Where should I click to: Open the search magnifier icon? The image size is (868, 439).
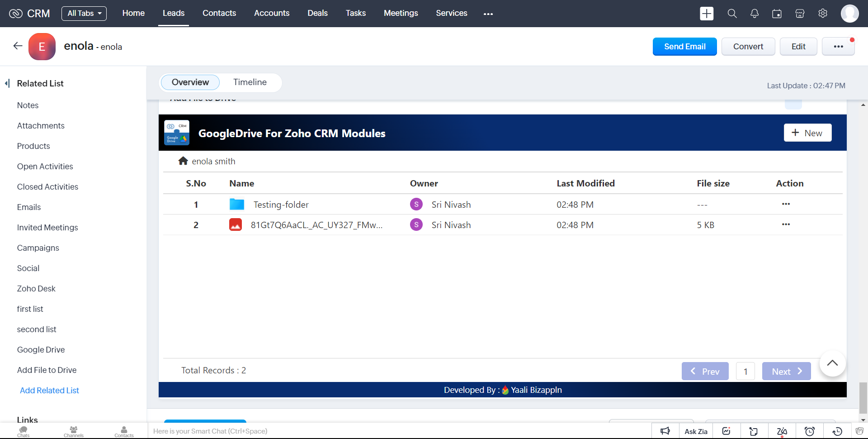click(x=732, y=14)
